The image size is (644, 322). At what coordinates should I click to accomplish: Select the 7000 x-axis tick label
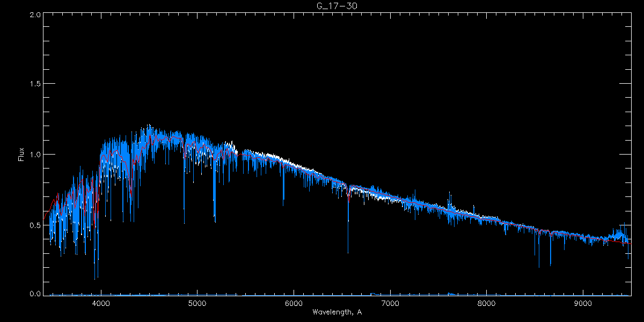(390, 304)
